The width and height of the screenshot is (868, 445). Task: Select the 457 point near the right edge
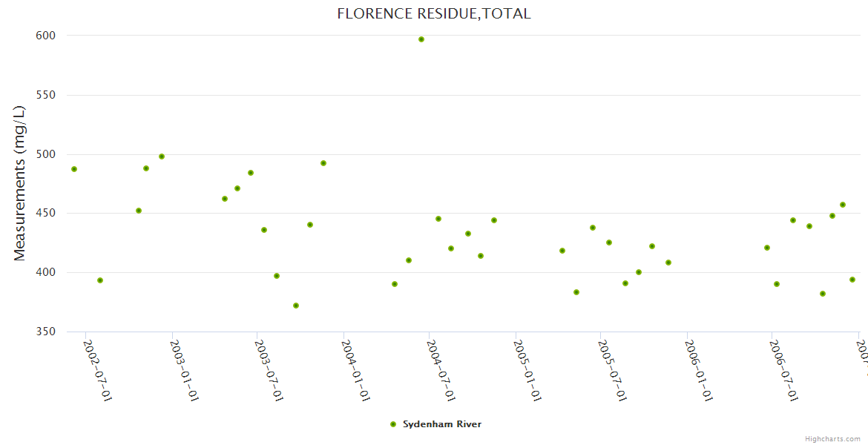pos(843,205)
